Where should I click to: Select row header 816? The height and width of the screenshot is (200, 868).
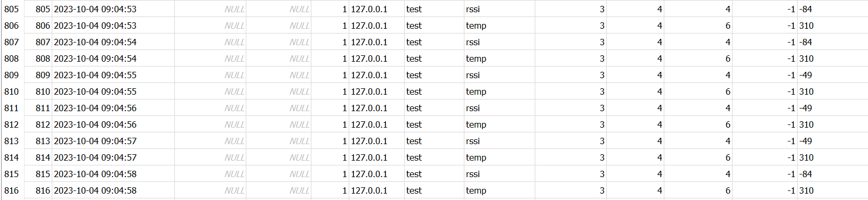pos(12,190)
